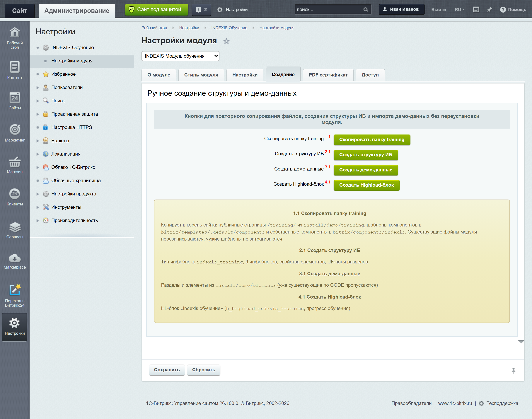Expand the Валюты tree node
Image resolution: width=532 pixels, height=419 pixels.
[x=38, y=141]
